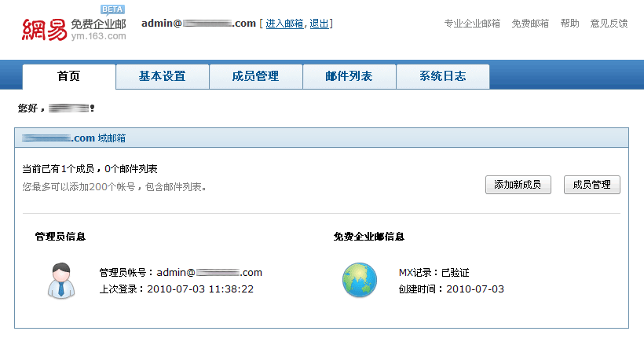Image resolution: width=644 pixels, height=342 pixels.
Task: Open the 专业企业邮箱 link
Action: (472, 24)
